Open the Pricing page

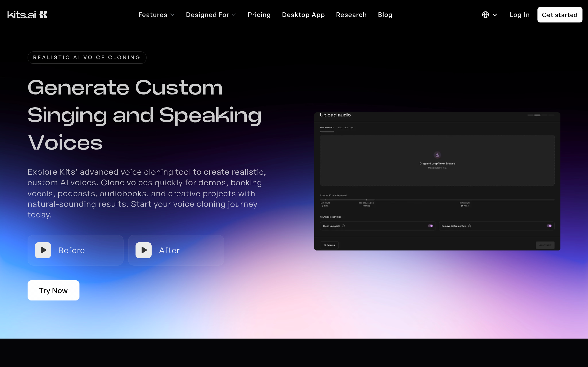pyautogui.click(x=259, y=15)
